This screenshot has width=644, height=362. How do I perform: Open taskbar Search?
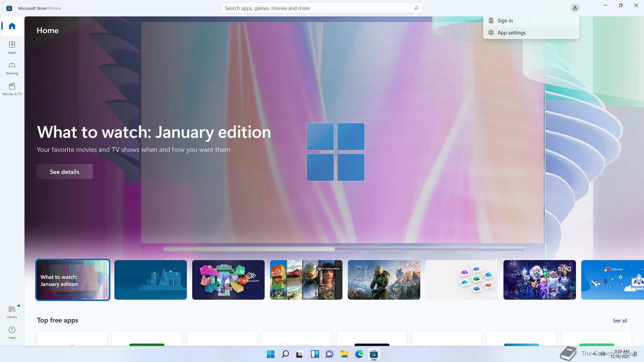(285, 354)
